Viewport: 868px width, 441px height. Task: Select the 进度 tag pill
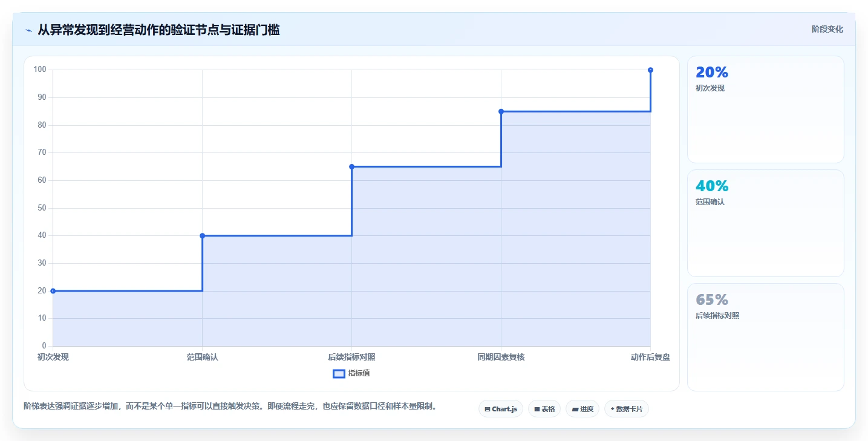point(582,409)
